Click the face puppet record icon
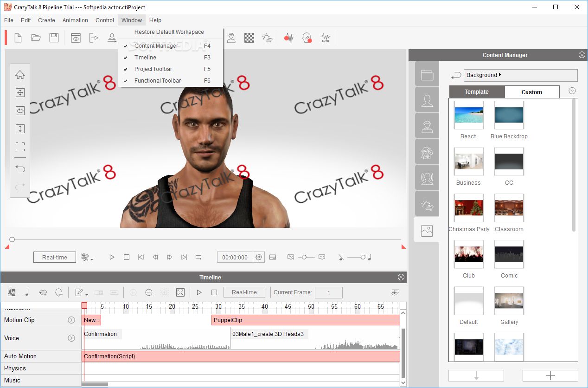 click(307, 38)
